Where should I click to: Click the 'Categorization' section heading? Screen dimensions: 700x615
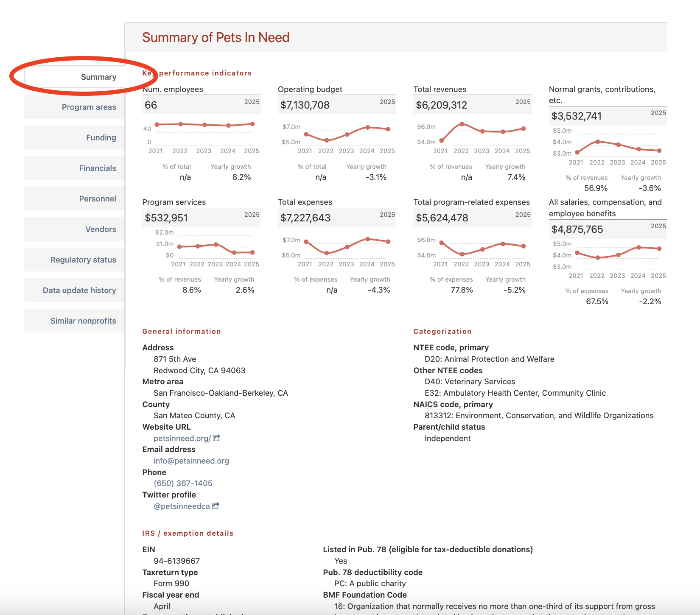click(x=442, y=331)
